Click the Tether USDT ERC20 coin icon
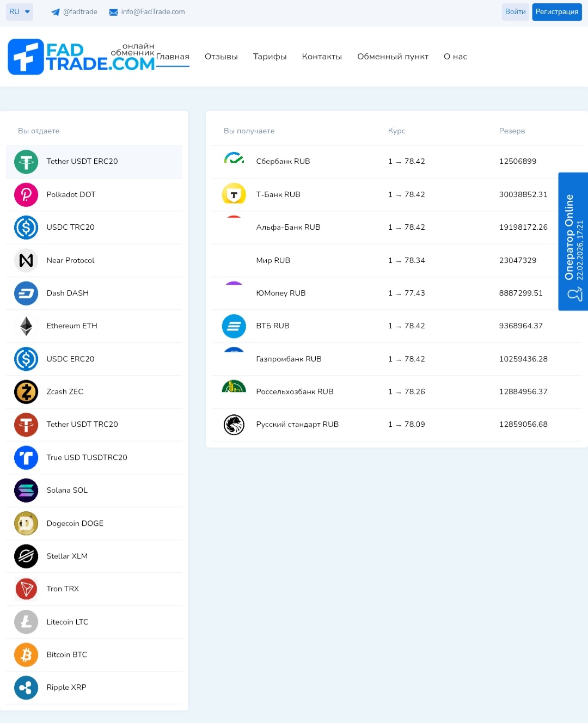The height and width of the screenshot is (723, 588). pos(26,162)
